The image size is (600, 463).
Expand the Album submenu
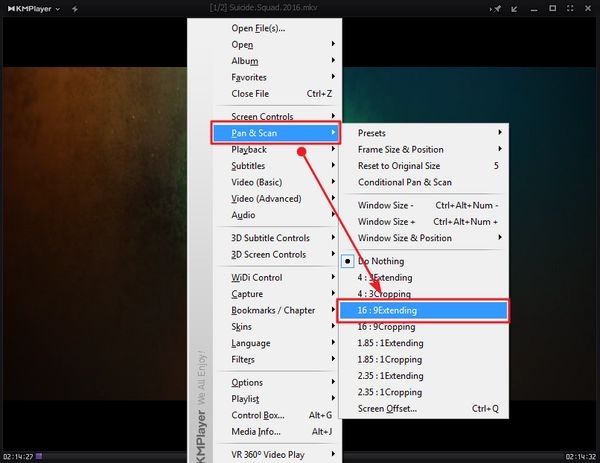(x=276, y=61)
